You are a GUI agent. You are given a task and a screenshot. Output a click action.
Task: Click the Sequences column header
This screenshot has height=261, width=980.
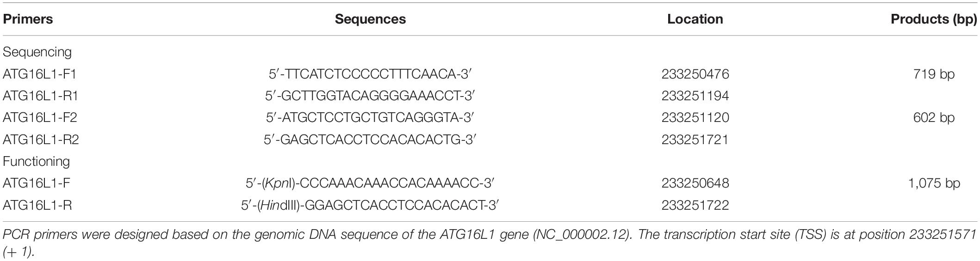coord(370,19)
